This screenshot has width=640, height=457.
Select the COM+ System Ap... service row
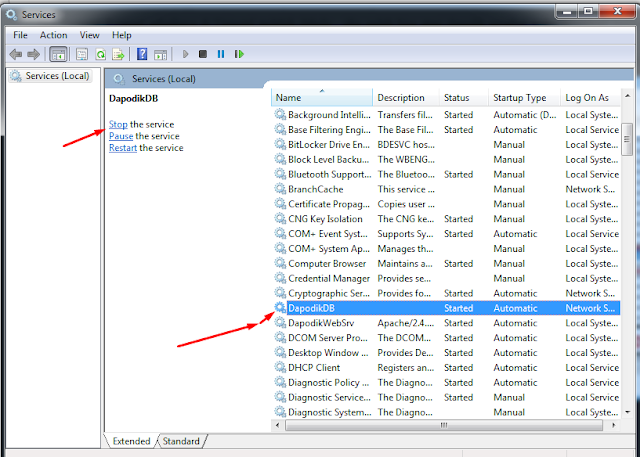(446, 248)
